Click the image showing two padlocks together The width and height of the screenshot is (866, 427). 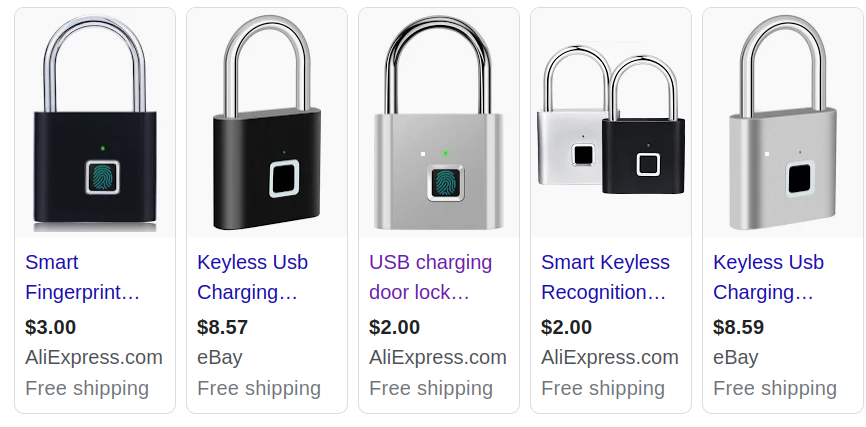611,123
